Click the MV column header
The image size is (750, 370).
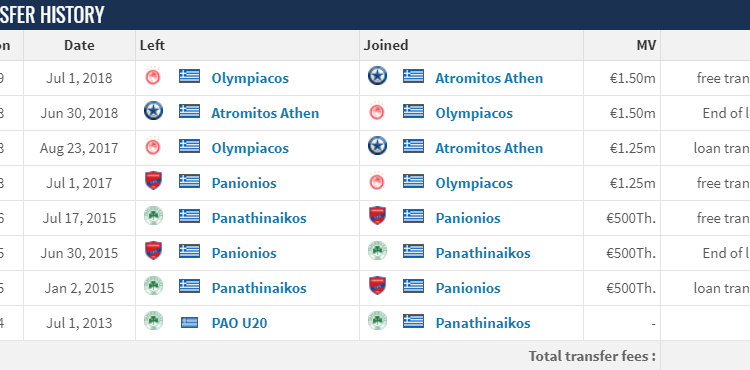click(646, 45)
